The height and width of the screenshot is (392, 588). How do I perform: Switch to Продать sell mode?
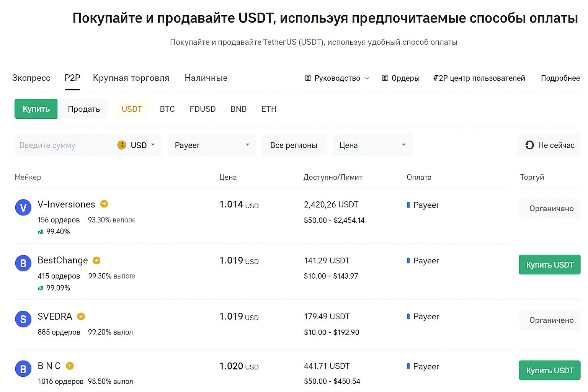pyautogui.click(x=84, y=109)
